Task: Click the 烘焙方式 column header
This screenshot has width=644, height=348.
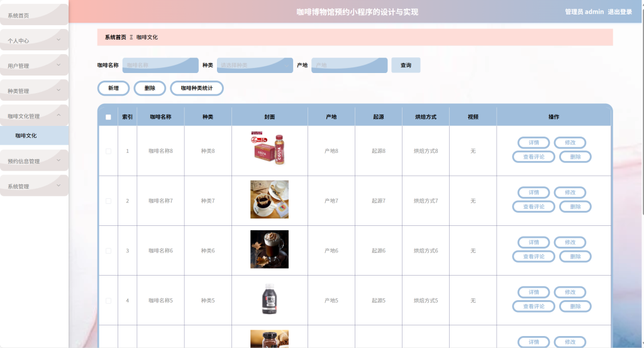Action: tap(426, 117)
